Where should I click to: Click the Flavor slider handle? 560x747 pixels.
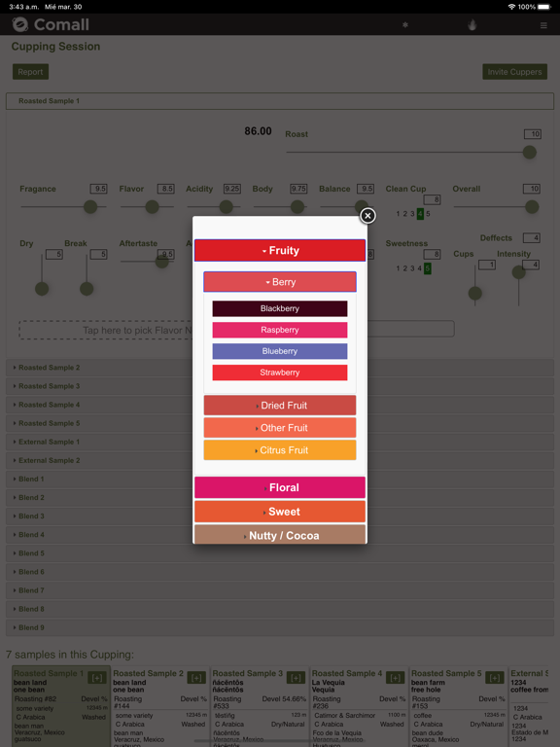(x=152, y=207)
